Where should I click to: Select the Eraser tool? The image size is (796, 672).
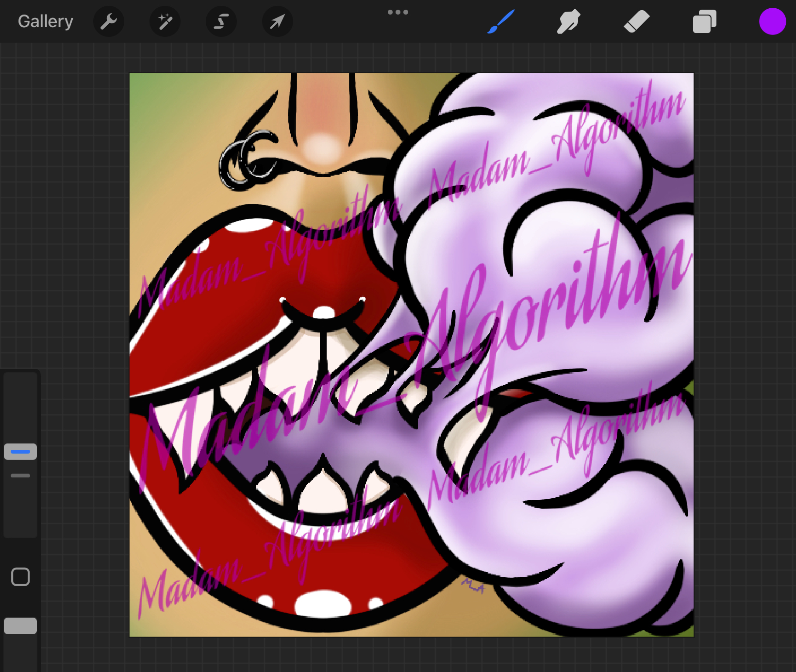tap(636, 22)
